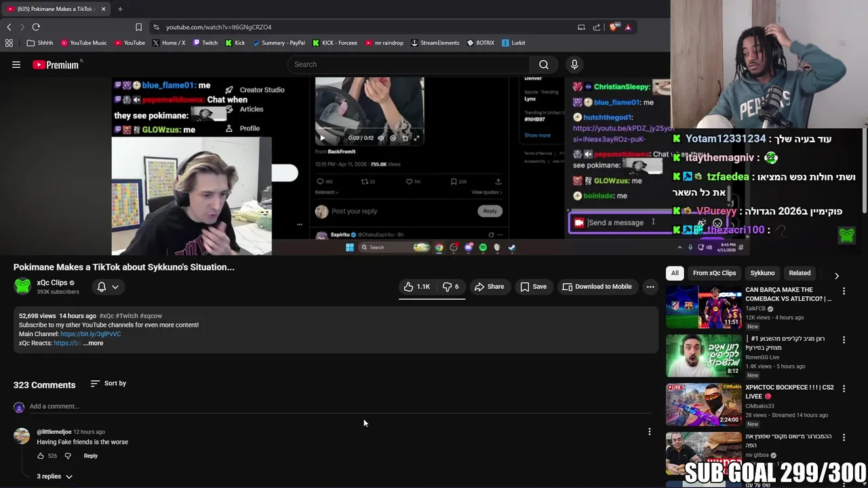Open a new browser tab with plus icon
The height and width of the screenshot is (488, 868).
pos(120,9)
